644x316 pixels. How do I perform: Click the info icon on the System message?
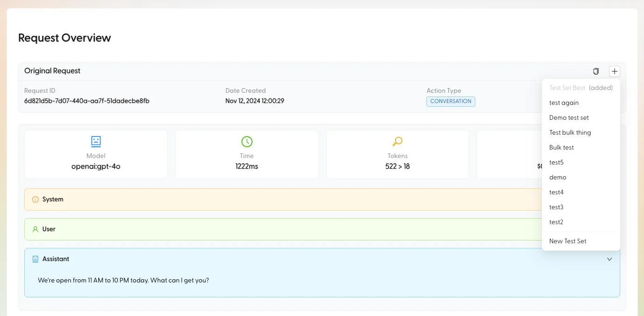coord(35,199)
